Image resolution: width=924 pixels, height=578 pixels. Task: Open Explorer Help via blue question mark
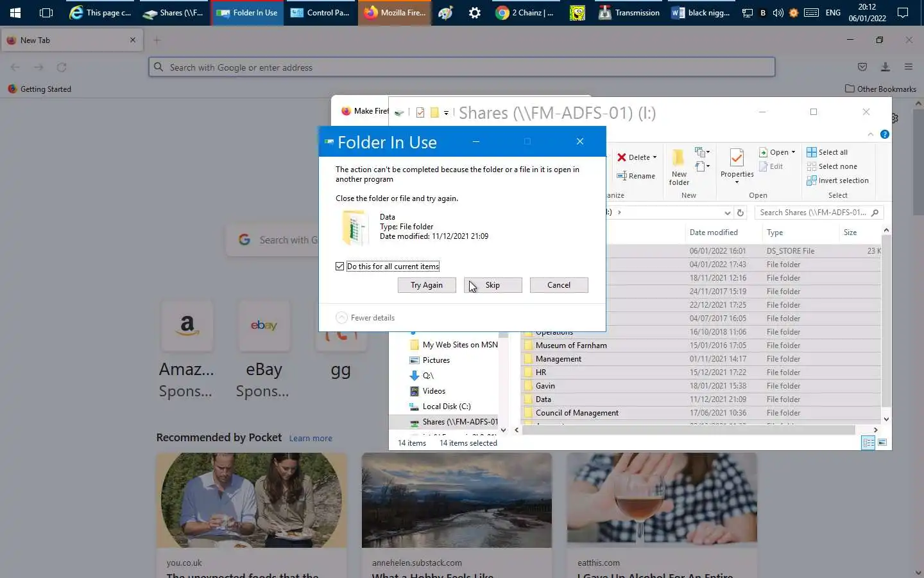tap(885, 134)
